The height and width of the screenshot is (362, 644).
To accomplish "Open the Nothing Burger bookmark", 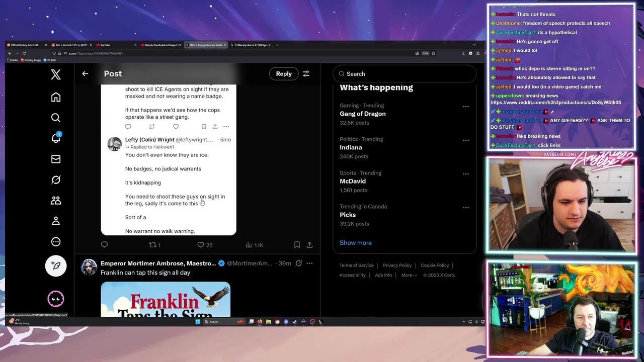I will click(x=31, y=60).
